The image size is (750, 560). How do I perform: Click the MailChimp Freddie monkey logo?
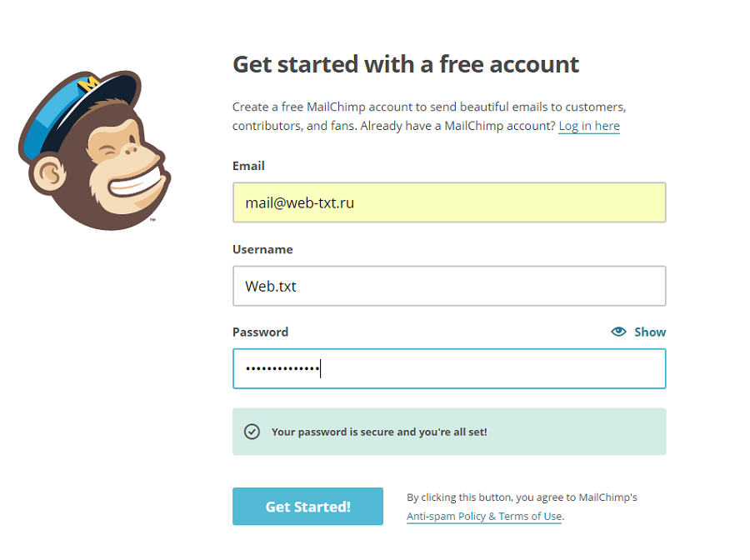(93, 152)
